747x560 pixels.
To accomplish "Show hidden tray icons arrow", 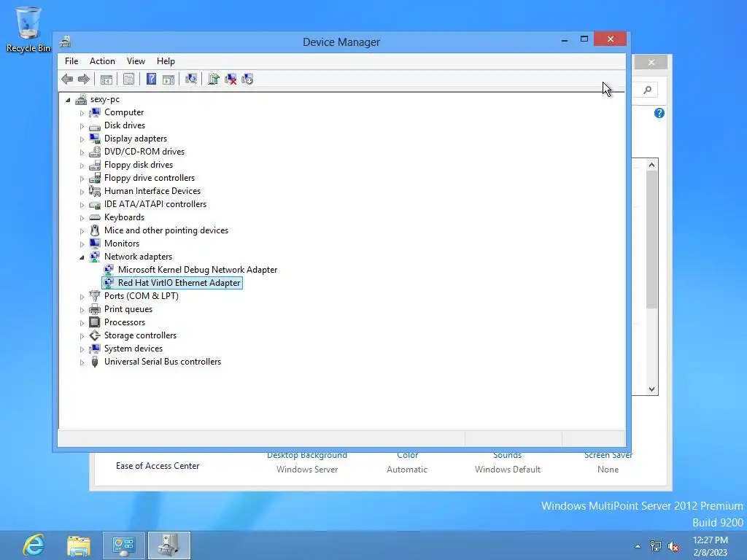I will coord(638,546).
